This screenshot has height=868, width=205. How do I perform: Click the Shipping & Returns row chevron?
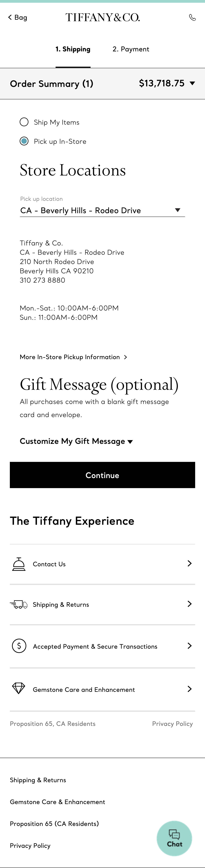click(190, 604)
